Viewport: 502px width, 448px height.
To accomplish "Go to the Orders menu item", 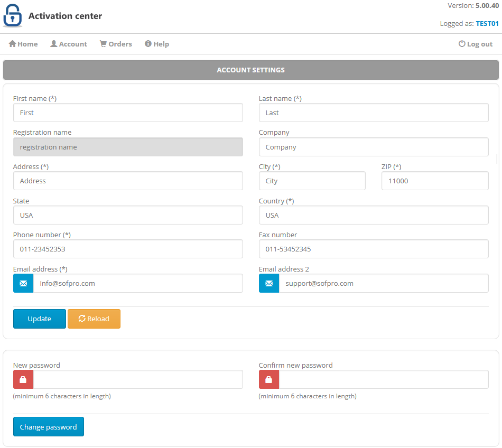I will tap(116, 44).
